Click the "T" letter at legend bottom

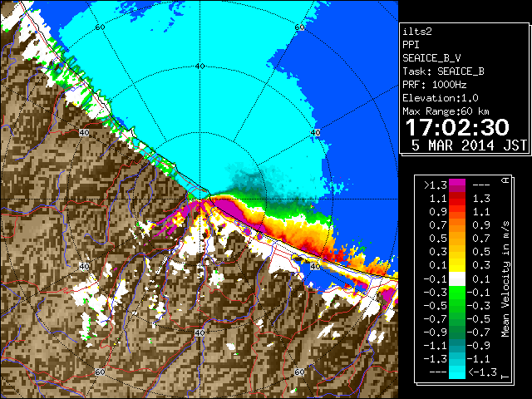point(505,377)
